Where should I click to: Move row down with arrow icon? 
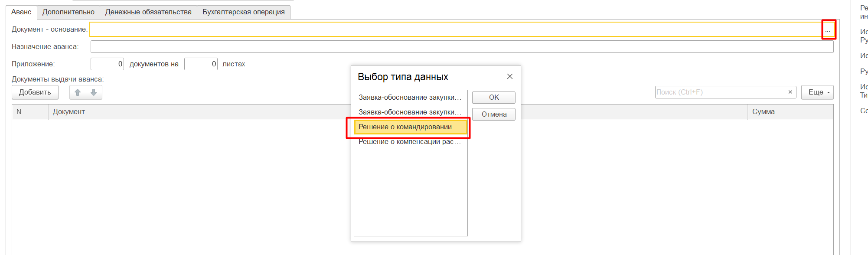pos(94,92)
